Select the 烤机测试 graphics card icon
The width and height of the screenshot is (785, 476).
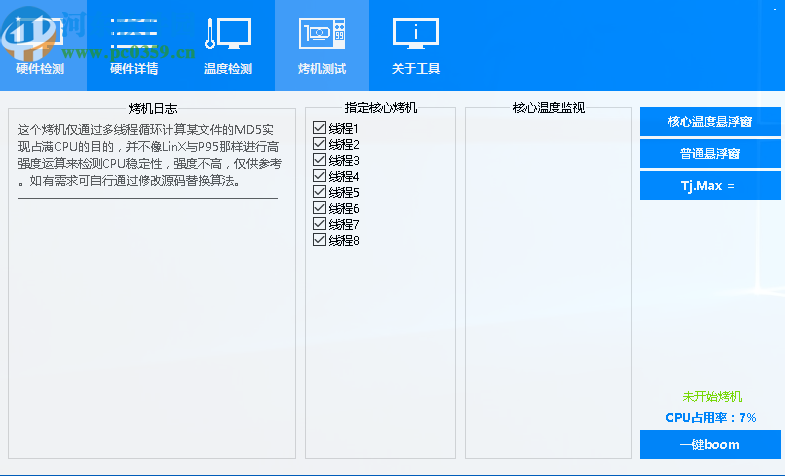point(322,33)
